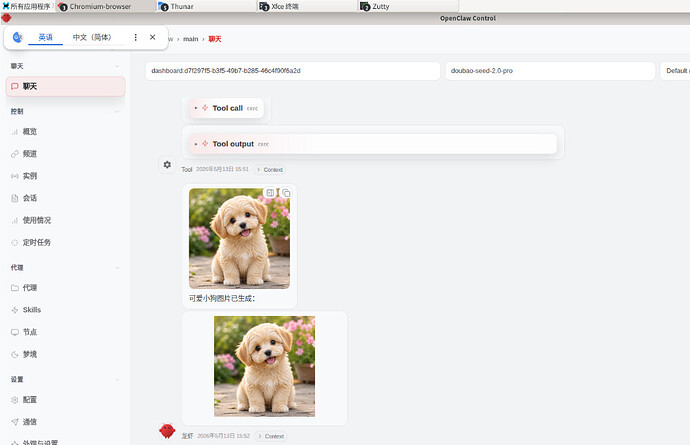This screenshot has height=445, width=690.
Task: Open the second puppy image thumbnail
Action: pyautogui.click(x=264, y=366)
